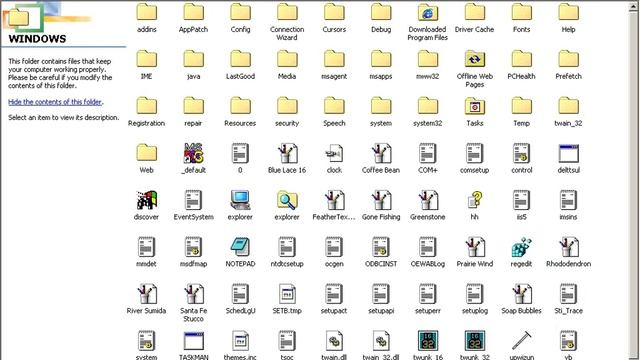Click Hide the contents of this folder link
Image resolution: width=640 pixels, height=360 pixels.
coord(55,102)
